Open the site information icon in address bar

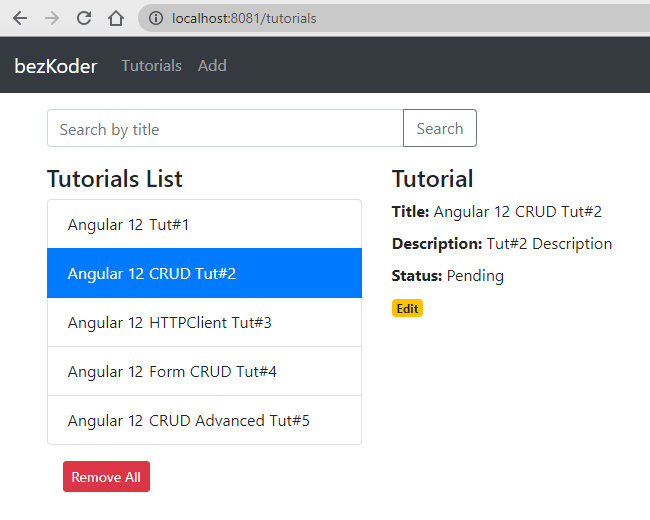156,18
